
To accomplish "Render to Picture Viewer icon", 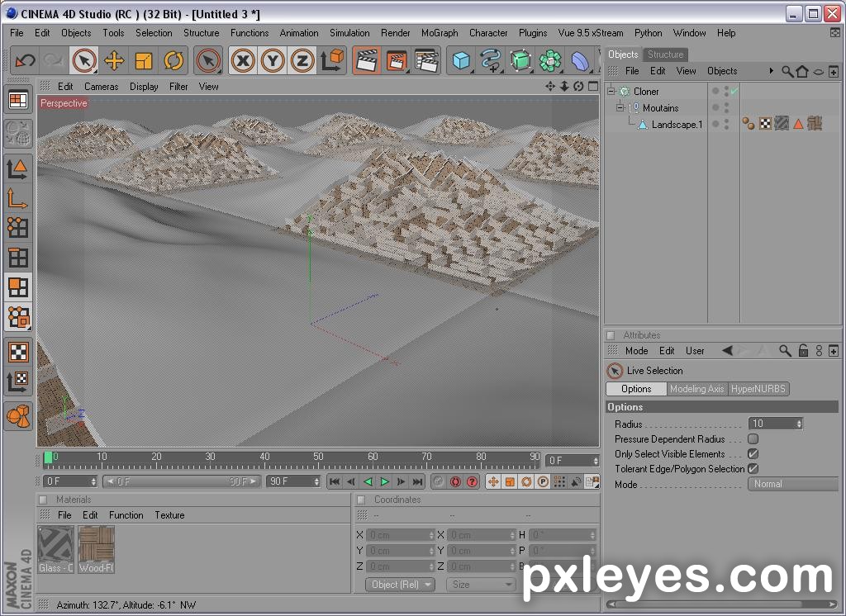I will point(397,60).
